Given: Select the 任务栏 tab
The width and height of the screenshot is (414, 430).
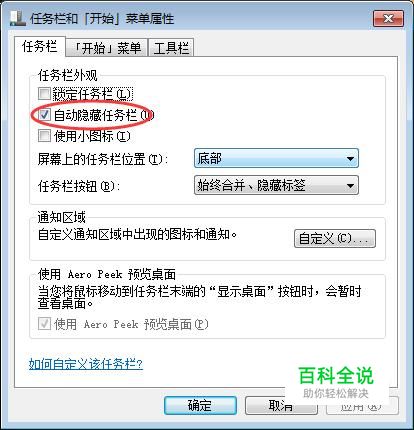Looking at the screenshot, I should pos(39,46).
